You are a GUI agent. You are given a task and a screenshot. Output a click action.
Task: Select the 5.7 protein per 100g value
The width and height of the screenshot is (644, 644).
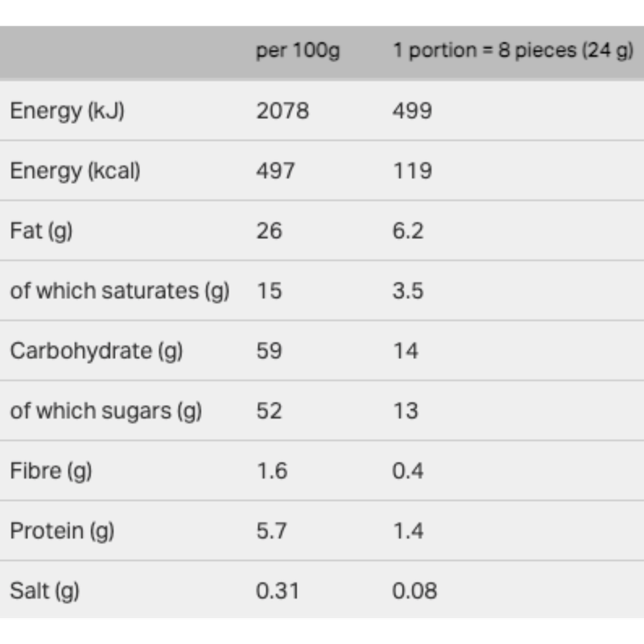coord(271,530)
